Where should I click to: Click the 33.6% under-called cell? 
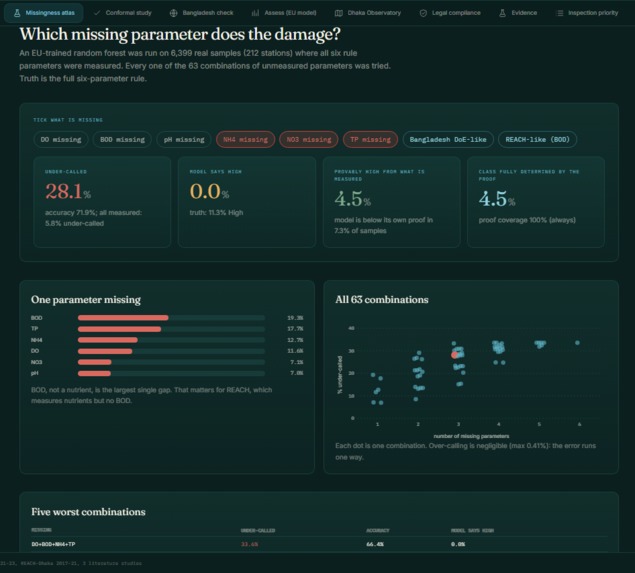click(249, 544)
